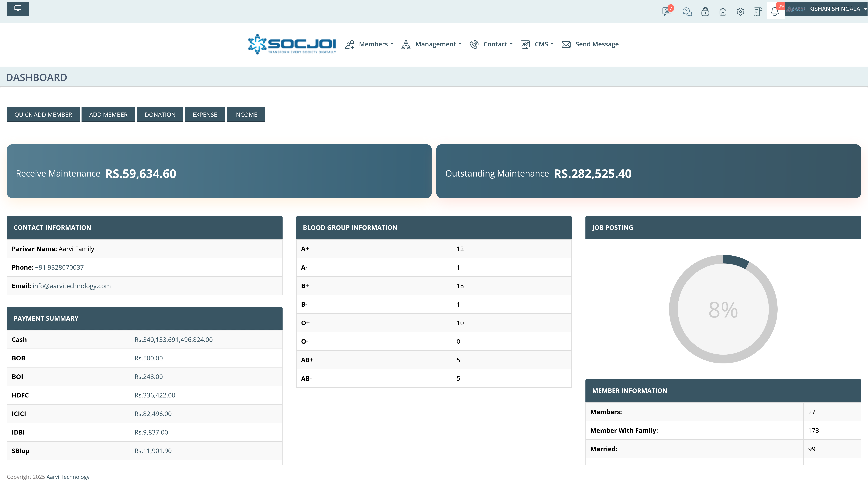The image size is (868, 488).
Task: Click the IDBI amount Rs.9,837.00
Action: [151, 432]
